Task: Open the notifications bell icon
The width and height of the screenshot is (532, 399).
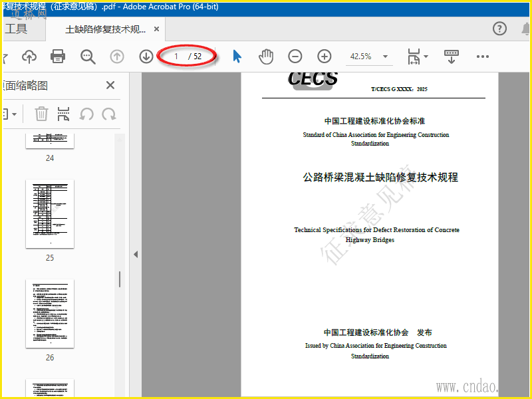Action: point(526,29)
